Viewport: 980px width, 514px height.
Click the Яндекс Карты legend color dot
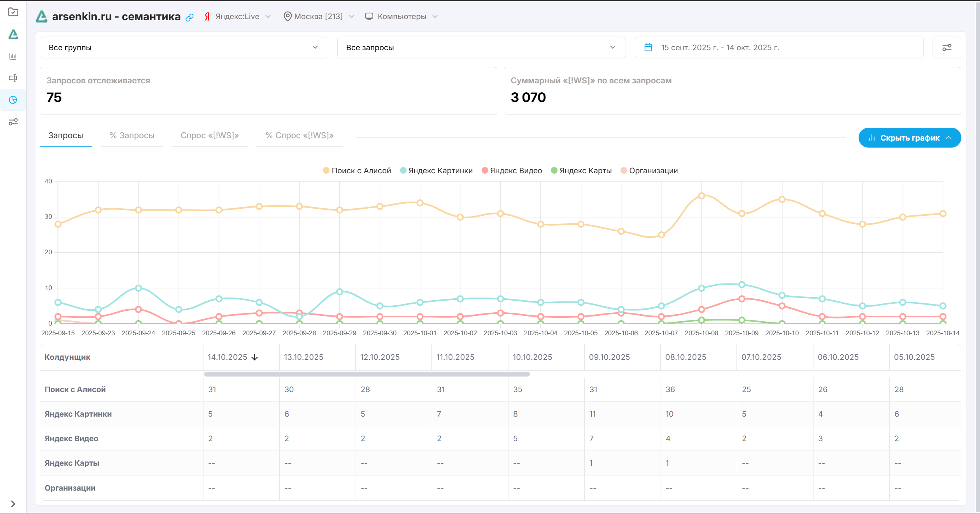554,171
